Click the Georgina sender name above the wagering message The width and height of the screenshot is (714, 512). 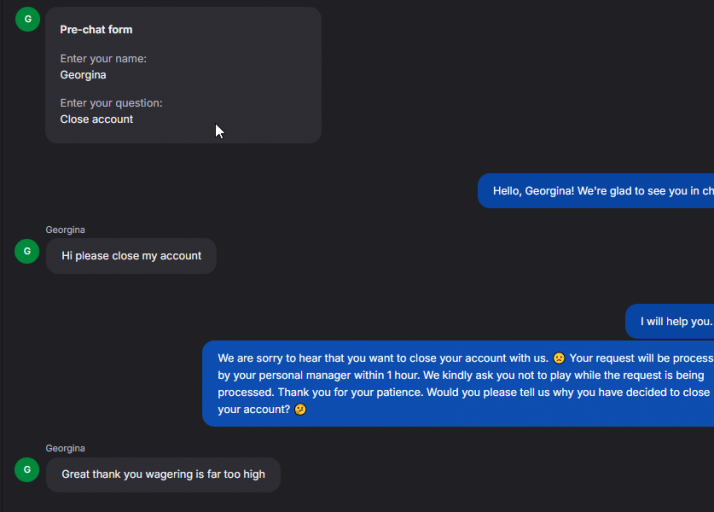65,448
